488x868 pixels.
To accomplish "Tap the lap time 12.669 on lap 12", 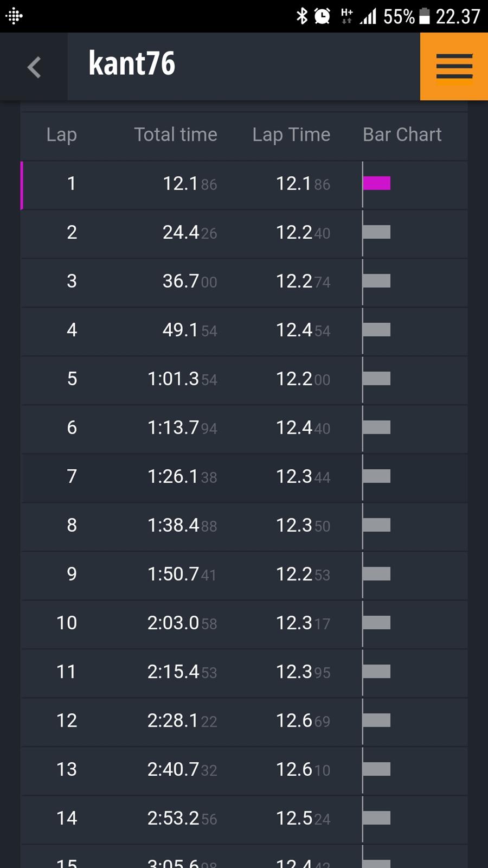I will tap(303, 721).
